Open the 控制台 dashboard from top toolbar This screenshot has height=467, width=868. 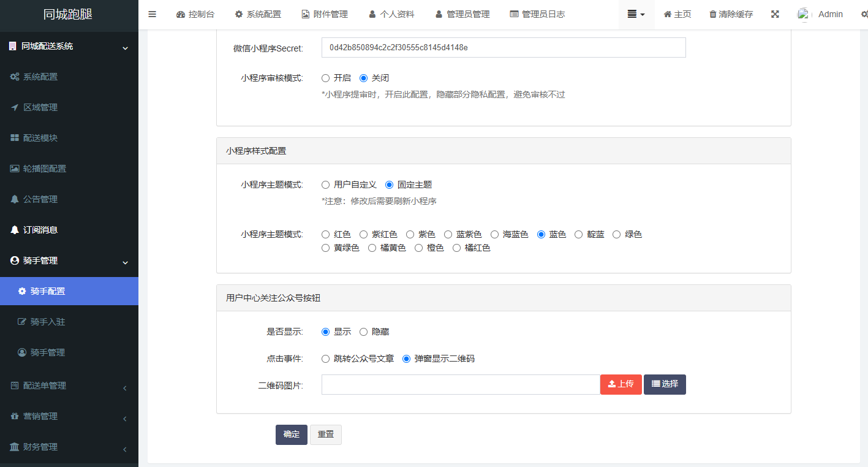tap(195, 13)
